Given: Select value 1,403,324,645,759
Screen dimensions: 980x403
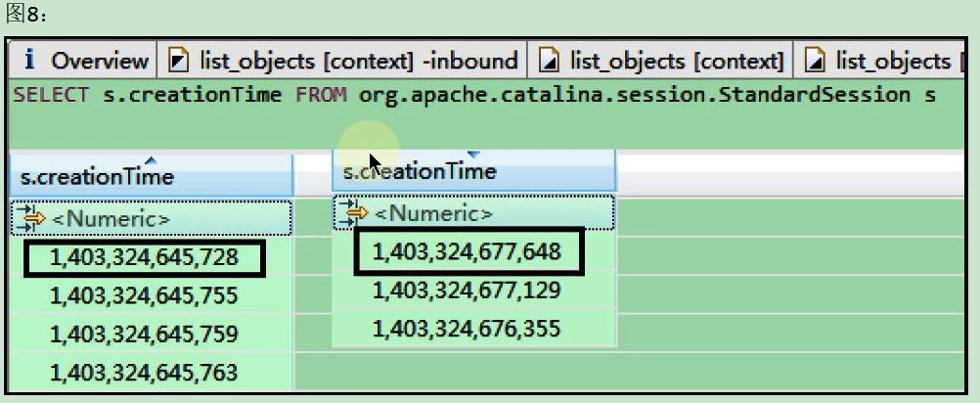Looking at the screenshot, I should coord(145,334).
